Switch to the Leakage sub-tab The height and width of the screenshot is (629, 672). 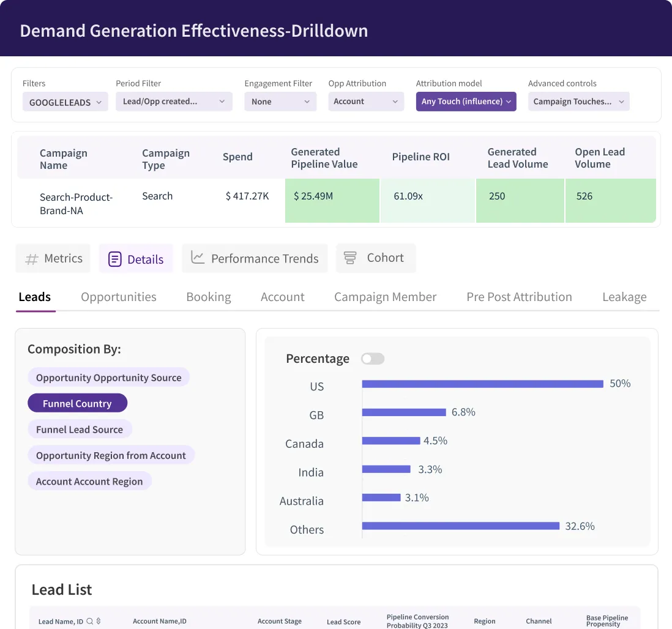pyautogui.click(x=624, y=297)
